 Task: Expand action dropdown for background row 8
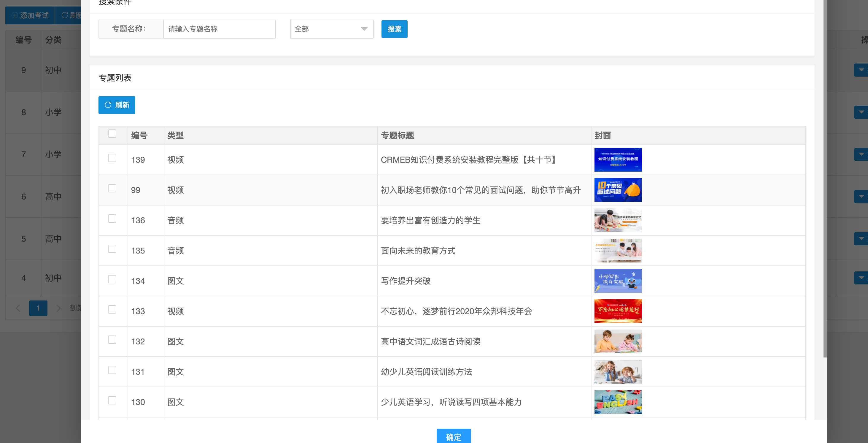(x=861, y=112)
